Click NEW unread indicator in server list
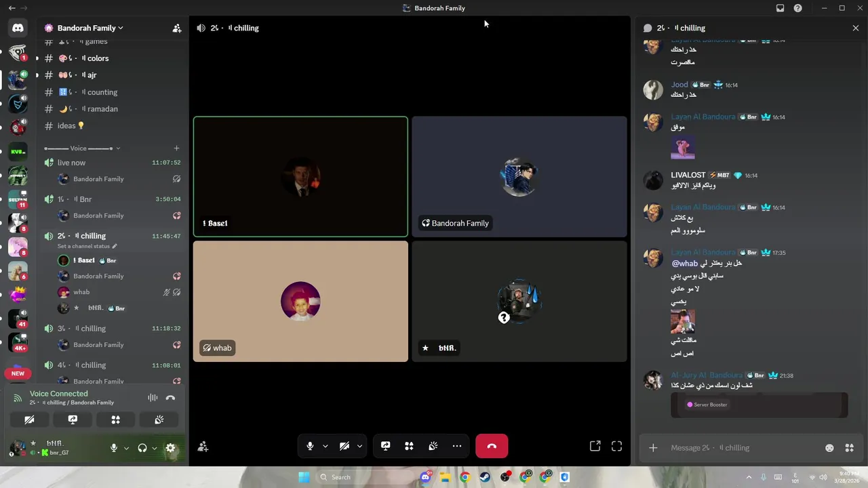The image size is (868, 488). pyautogui.click(x=18, y=373)
